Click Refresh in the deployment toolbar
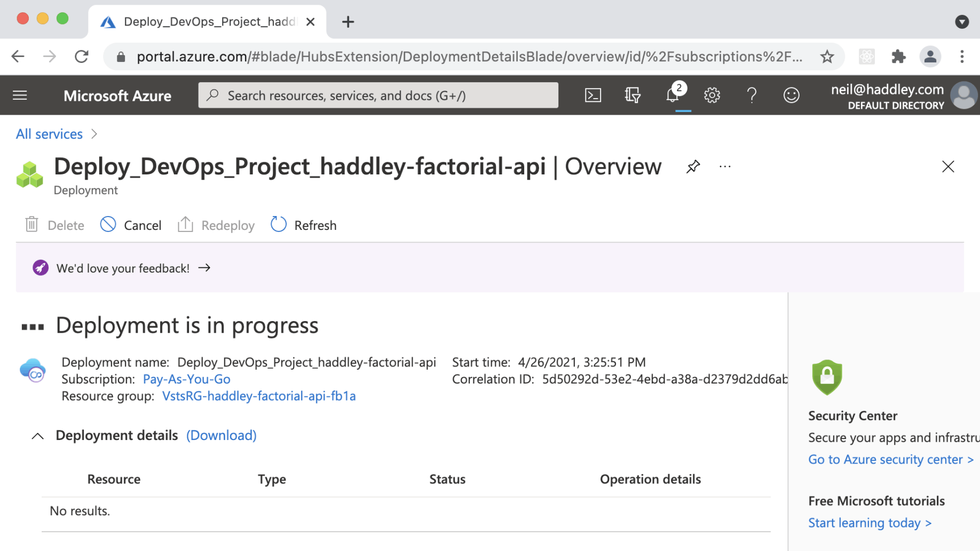The image size is (980, 551). 304,225
